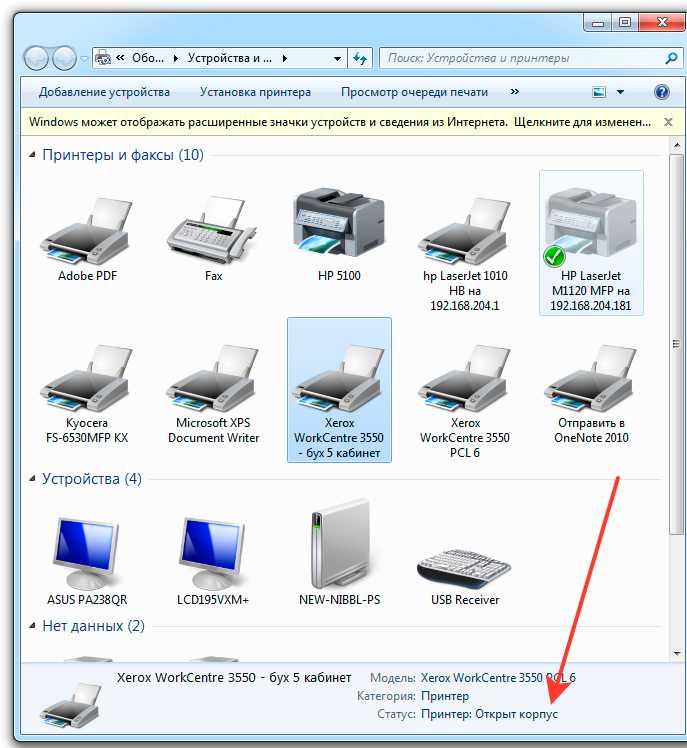Collapse the Принтеры и факсы group
687x748 pixels.
click(34, 155)
